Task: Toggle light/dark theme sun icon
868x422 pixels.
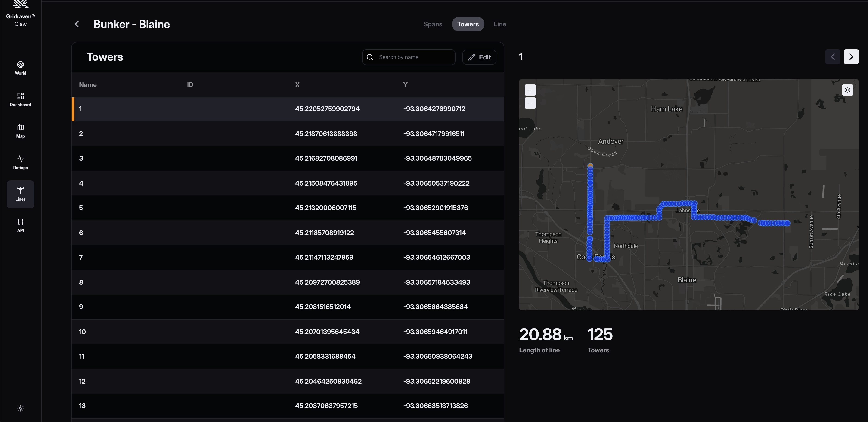Action: (21, 408)
